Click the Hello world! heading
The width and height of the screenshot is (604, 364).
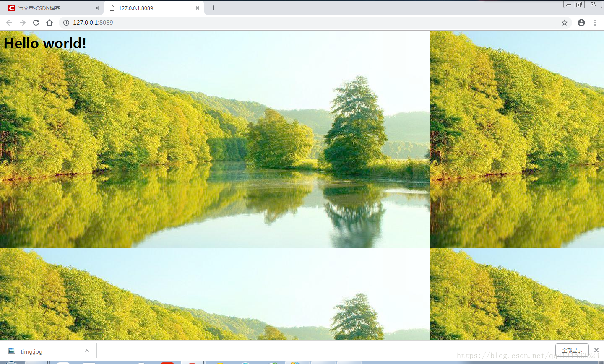click(45, 43)
